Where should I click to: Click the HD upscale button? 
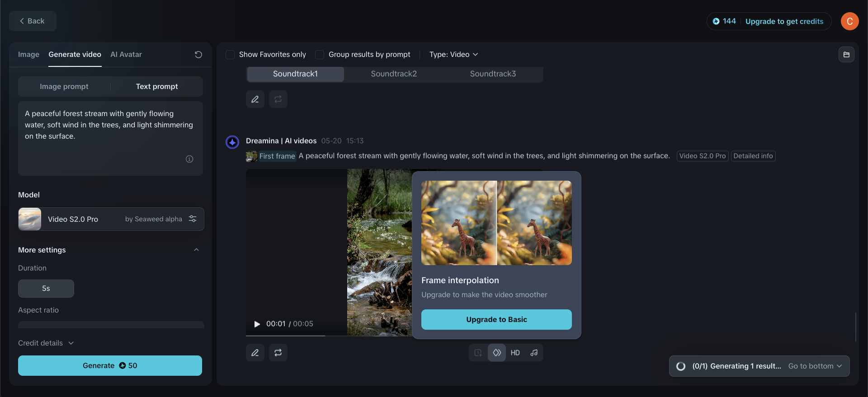(515, 353)
